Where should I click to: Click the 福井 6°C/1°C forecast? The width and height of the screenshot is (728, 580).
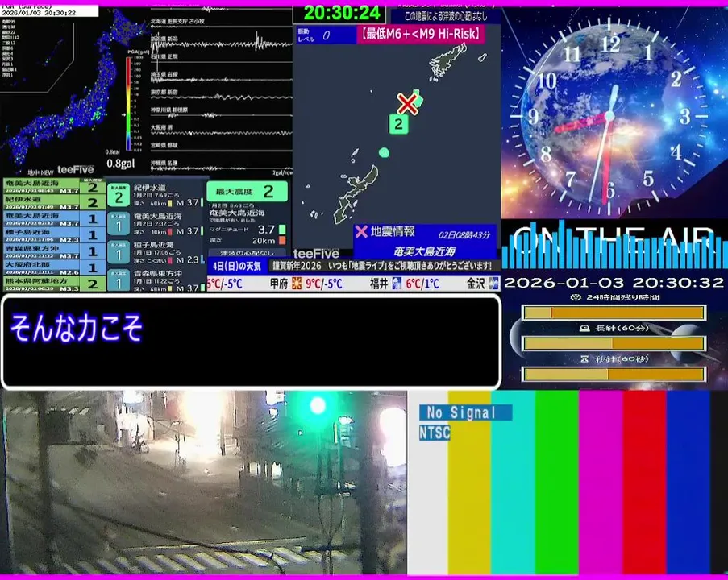click(x=404, y=284)
